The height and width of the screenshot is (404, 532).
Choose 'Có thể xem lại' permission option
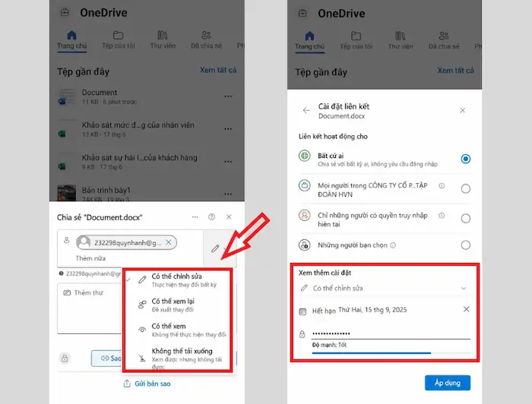pyautogui.click(x=177, y=305)
